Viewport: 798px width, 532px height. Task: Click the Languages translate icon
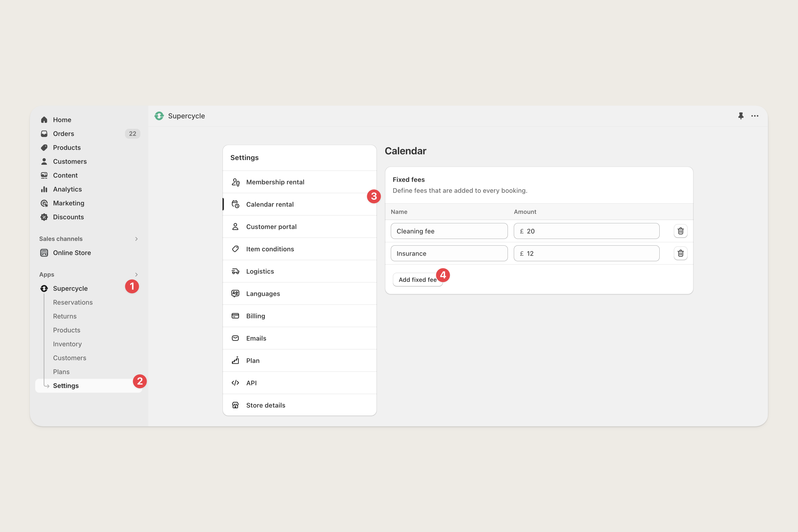235,293
